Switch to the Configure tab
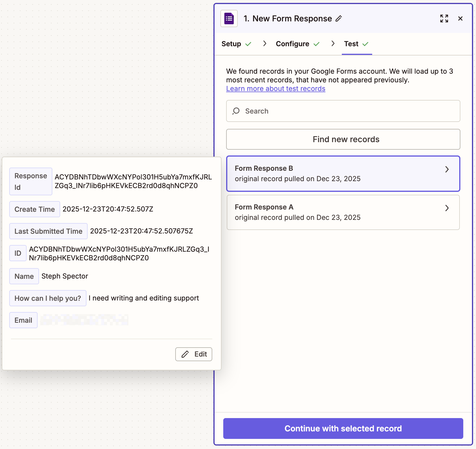476x449 pixels. pyautogui.click(x=292, y=44)
